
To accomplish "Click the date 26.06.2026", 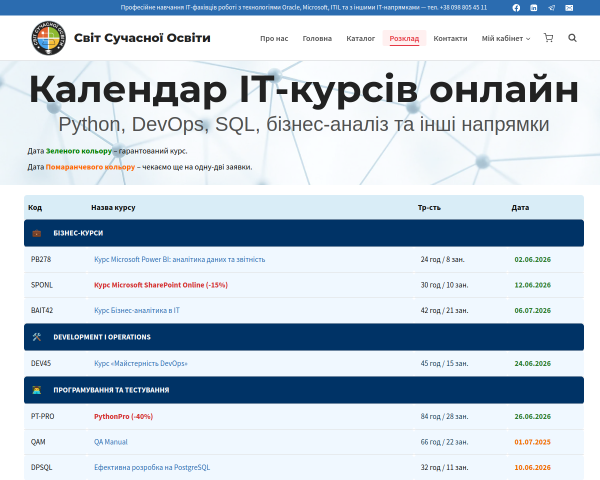I will (532, 416).
